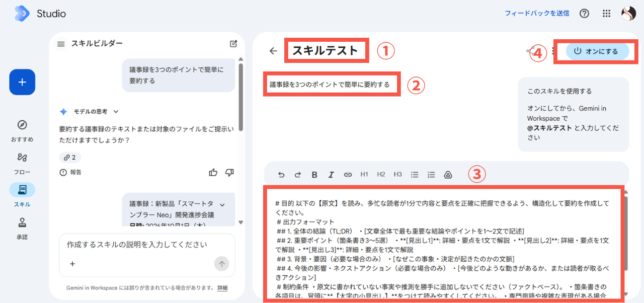Click the skill title スキルテスト
644x303 pixels.
tap(325, 50)
